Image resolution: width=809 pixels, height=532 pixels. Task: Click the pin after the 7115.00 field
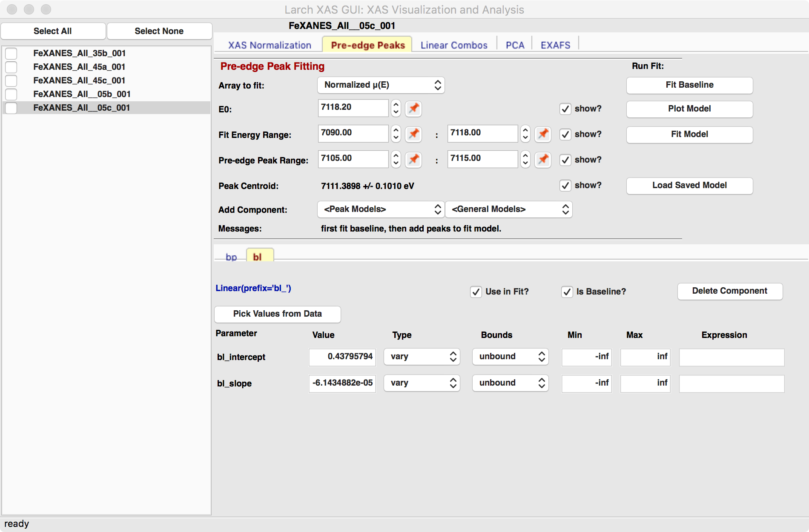(542, 160)
